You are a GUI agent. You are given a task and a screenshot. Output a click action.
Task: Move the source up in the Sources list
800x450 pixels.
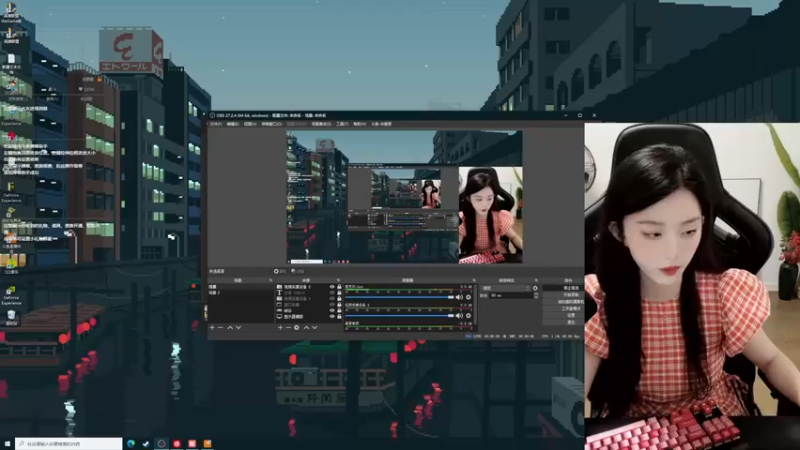(x=307, y=328)
